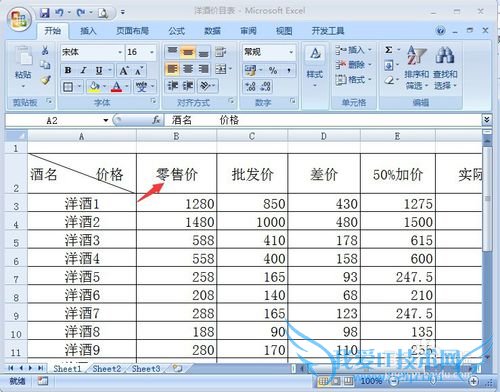
Task: Open the font name 宋体 dropdown
Action: point(120,52)
